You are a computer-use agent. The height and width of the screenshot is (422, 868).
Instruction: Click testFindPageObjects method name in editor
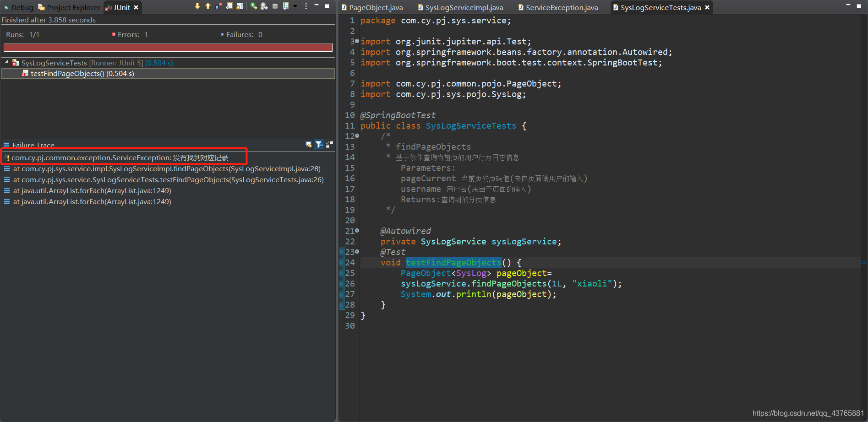(x=453, y=262)
